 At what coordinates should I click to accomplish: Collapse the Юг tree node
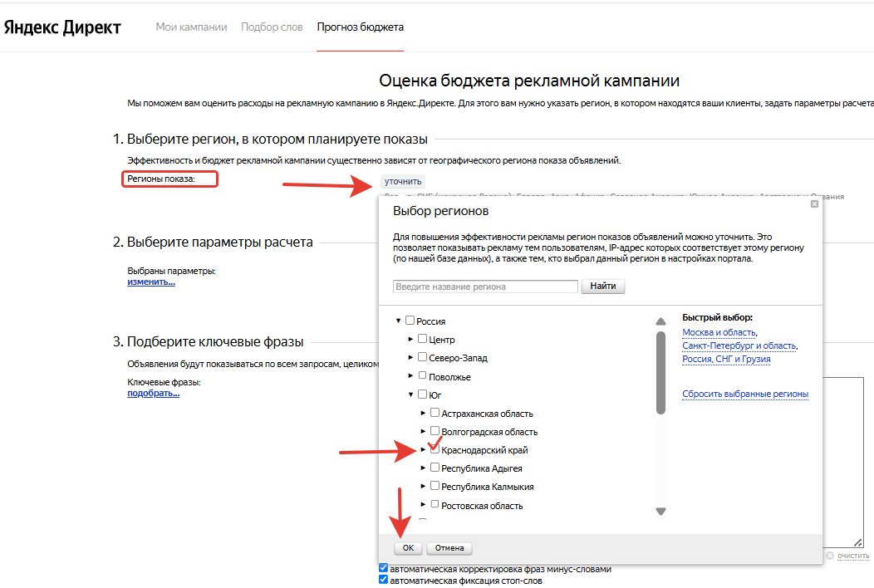pyautogui.click(x=410, y=394)
